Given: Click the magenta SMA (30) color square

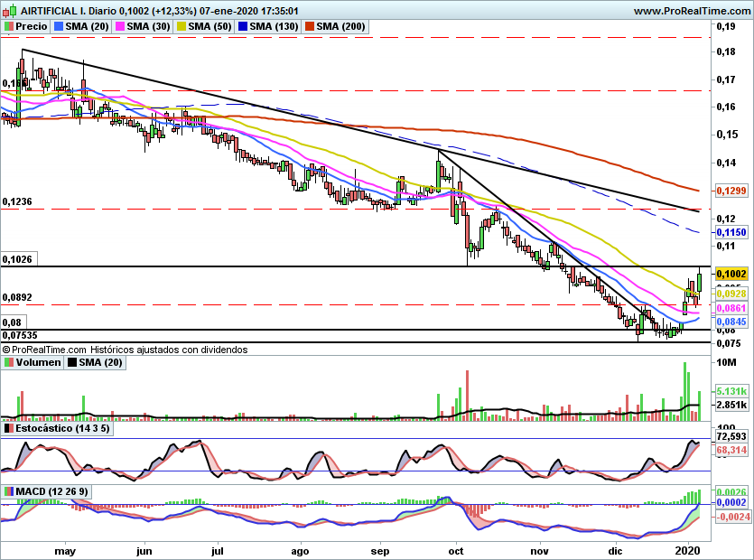Looking at the screenshot, I should [119, 27].
